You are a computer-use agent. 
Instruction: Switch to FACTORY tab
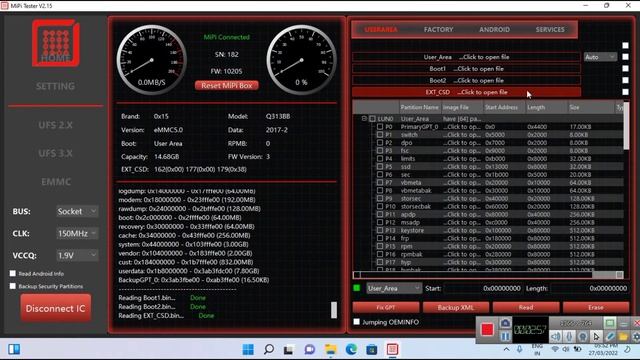(x=438, y=29)
